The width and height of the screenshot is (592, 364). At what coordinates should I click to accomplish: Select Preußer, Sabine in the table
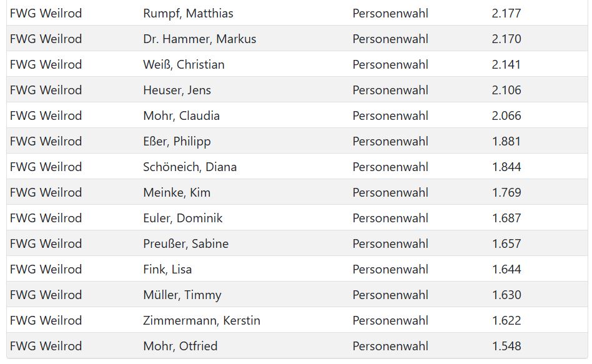click(x=185, y=243)
